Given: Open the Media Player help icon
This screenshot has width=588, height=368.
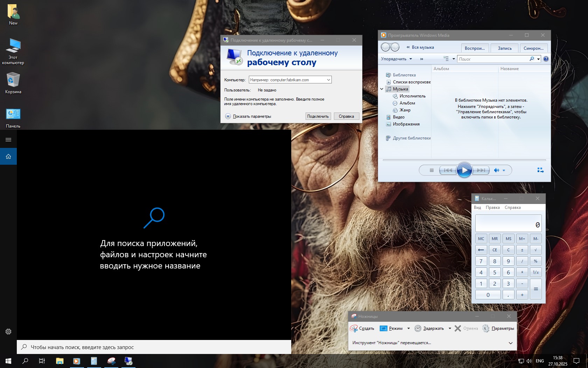Looking at the screenshot, I should pyautogui.click(x=546, y=59).
